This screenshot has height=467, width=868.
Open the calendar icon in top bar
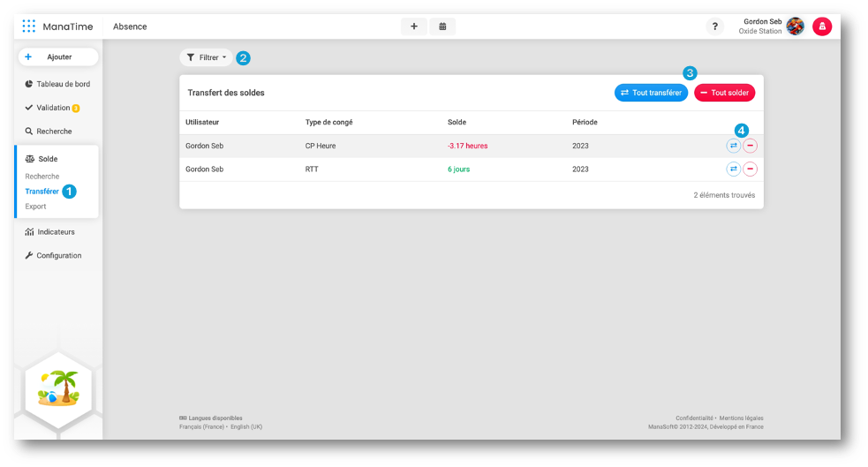442,26
